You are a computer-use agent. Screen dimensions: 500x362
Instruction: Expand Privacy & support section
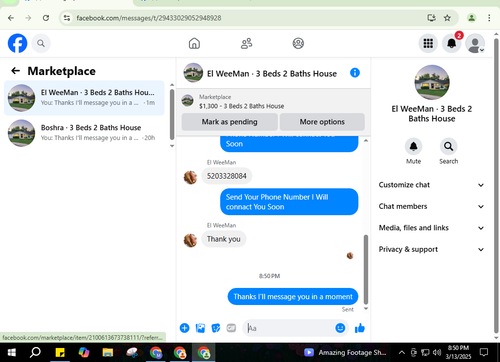[431, 249]
